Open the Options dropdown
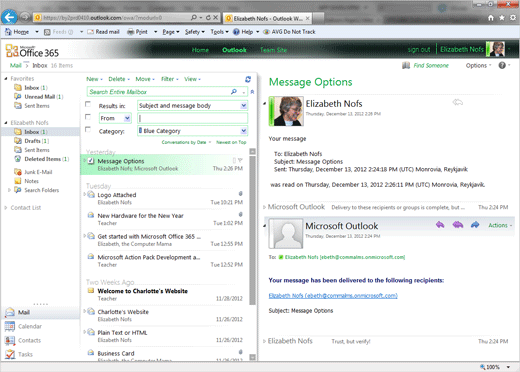520x372 pixels. pos(478,65)
